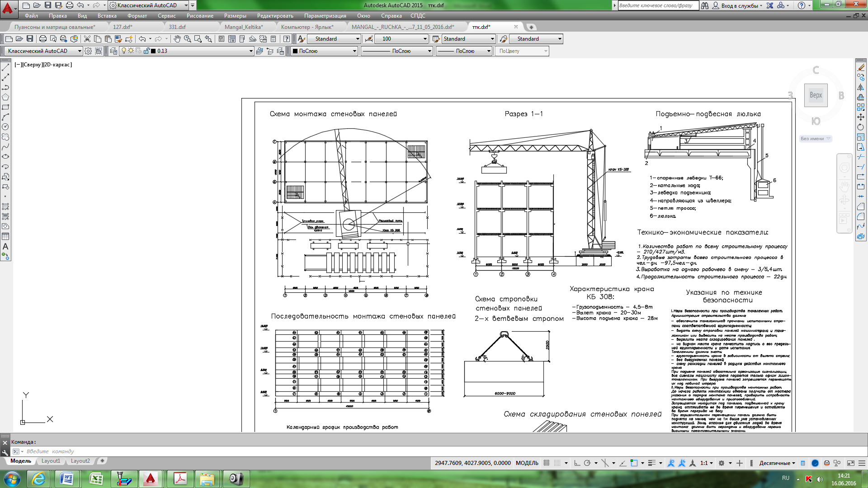Click the Undo arrow in Standard toolbar
The image size is (868, 488).
[142, 39]
